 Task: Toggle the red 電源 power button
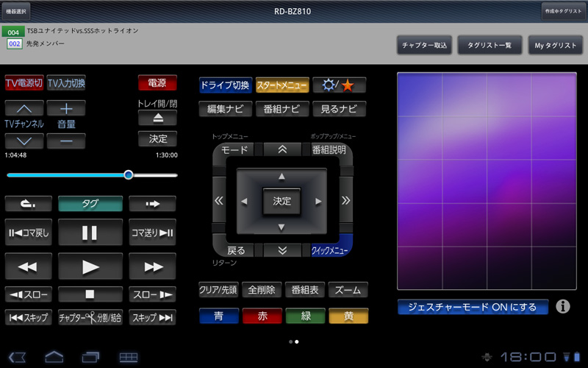coord(157,83)
